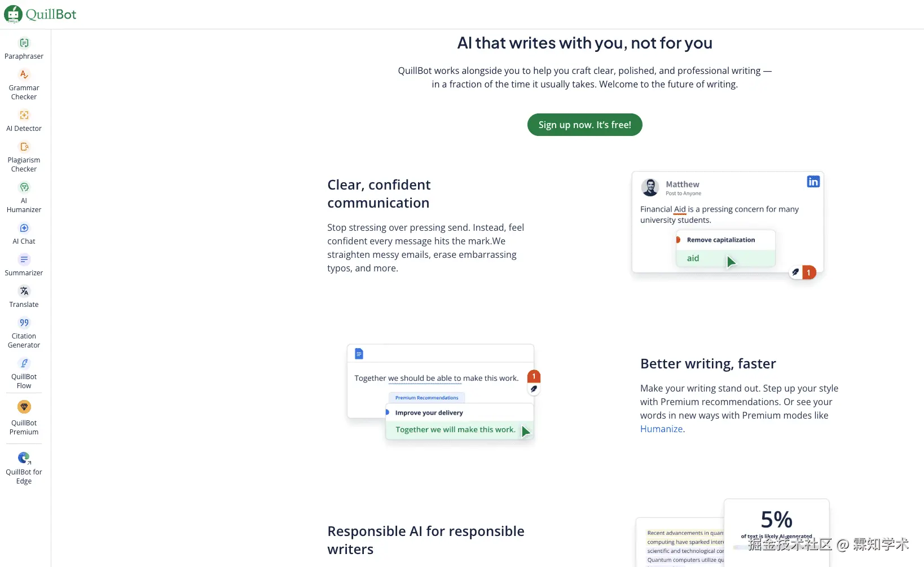Select the Summarizer icon
Image resolution: width=924 pixels, height=567 pixels.
tap(24, 260)
